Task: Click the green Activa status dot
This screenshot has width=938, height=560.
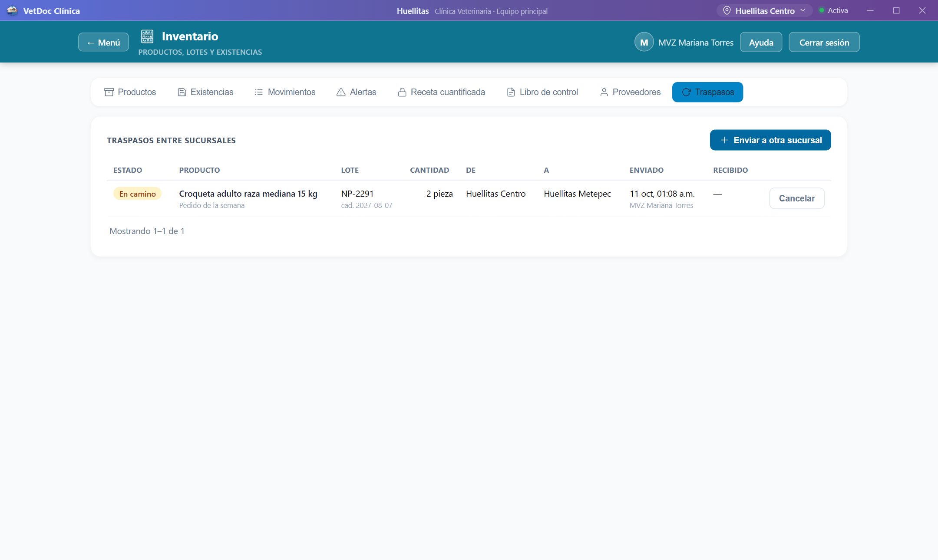Action: 822,10
